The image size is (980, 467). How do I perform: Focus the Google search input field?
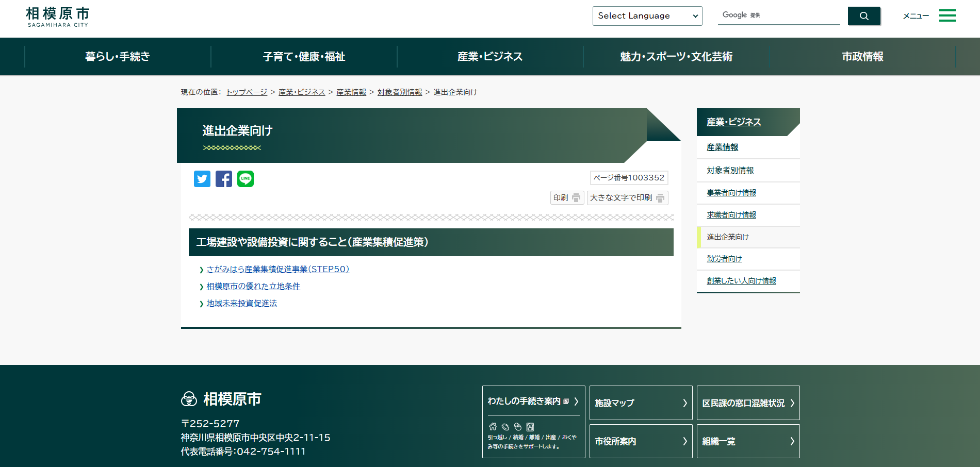[779, 15]
